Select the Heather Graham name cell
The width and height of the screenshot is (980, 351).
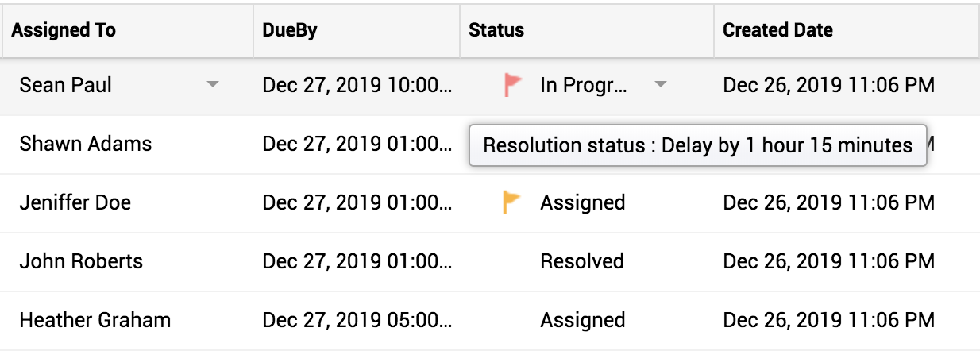[x=95, y=320]
